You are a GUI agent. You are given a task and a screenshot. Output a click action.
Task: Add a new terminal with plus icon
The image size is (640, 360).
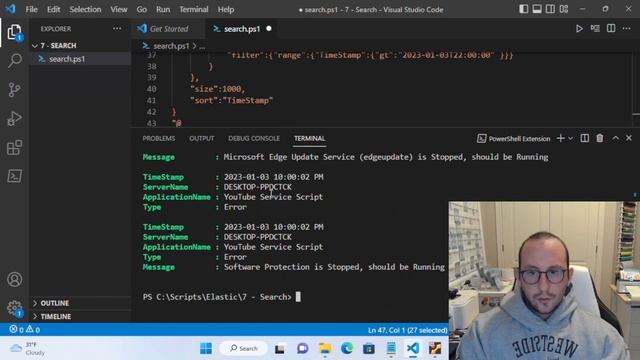tap(560, 138)
